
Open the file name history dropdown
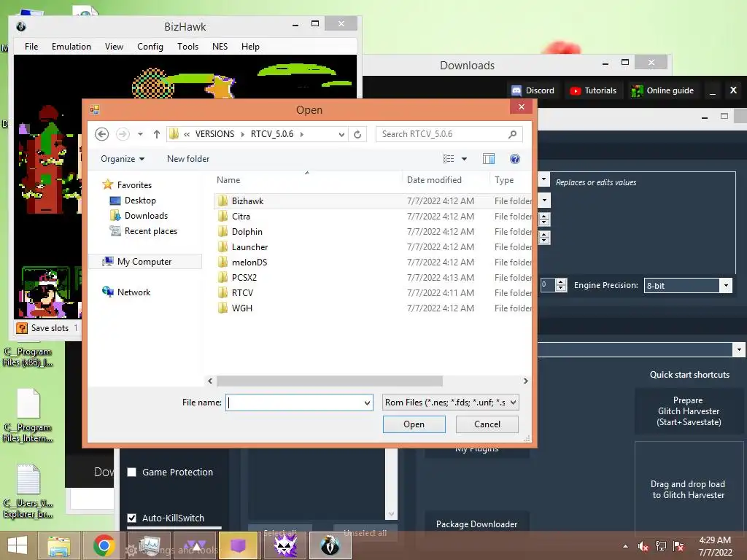(x=367, y=402)
